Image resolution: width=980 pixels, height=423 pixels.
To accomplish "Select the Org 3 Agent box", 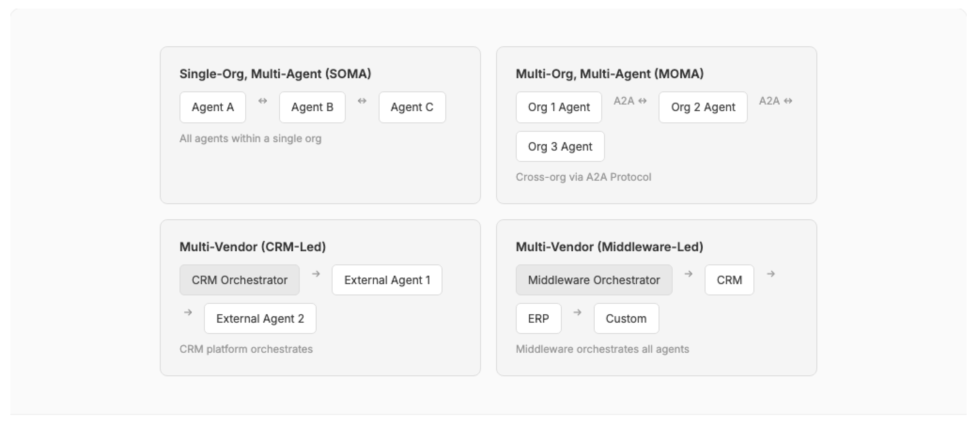I will coord(560,146).
